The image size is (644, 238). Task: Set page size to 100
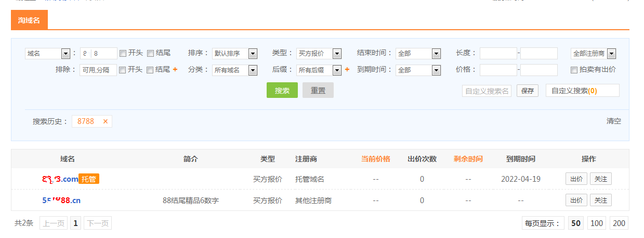[597, 223]
